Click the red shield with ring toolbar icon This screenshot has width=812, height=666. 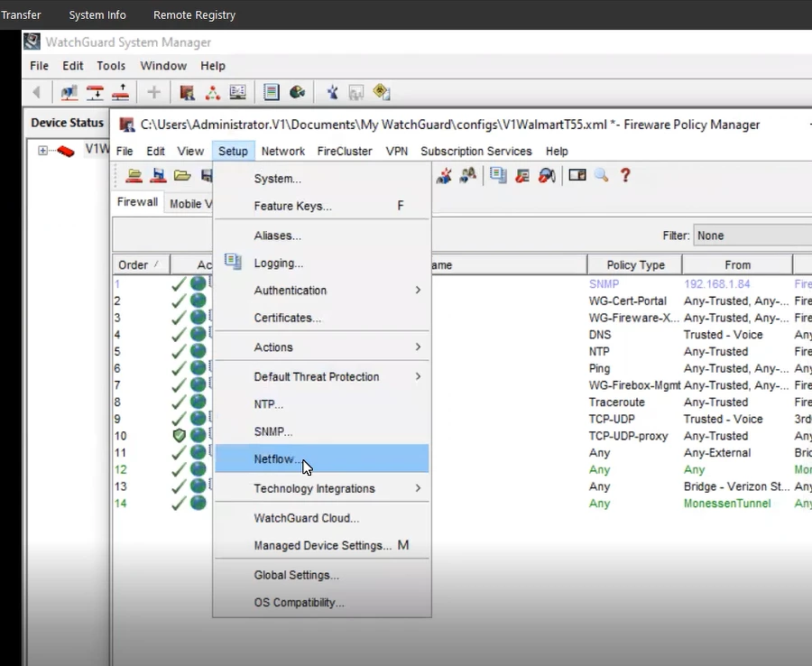point(547,176)
